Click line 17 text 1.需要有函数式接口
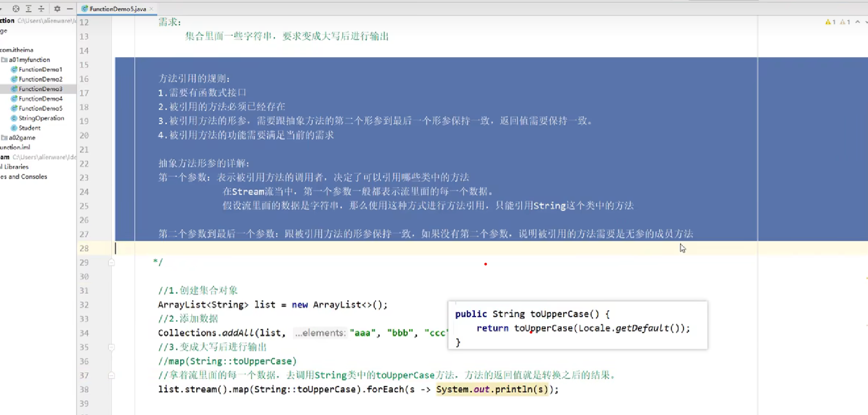Screen dimensions: 868x415 (202, 93)
